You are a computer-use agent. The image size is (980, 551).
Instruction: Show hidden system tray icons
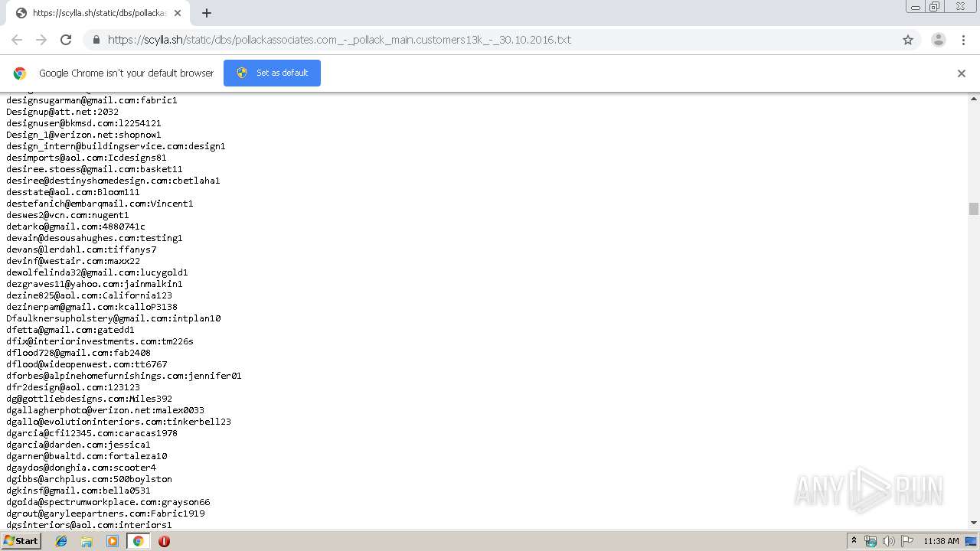click(x=854, y=541)
